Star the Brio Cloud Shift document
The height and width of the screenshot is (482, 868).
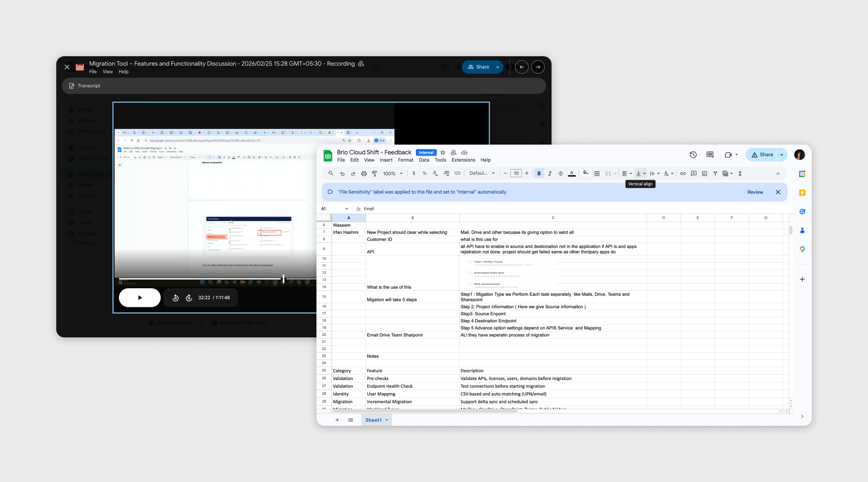[443, 153]
